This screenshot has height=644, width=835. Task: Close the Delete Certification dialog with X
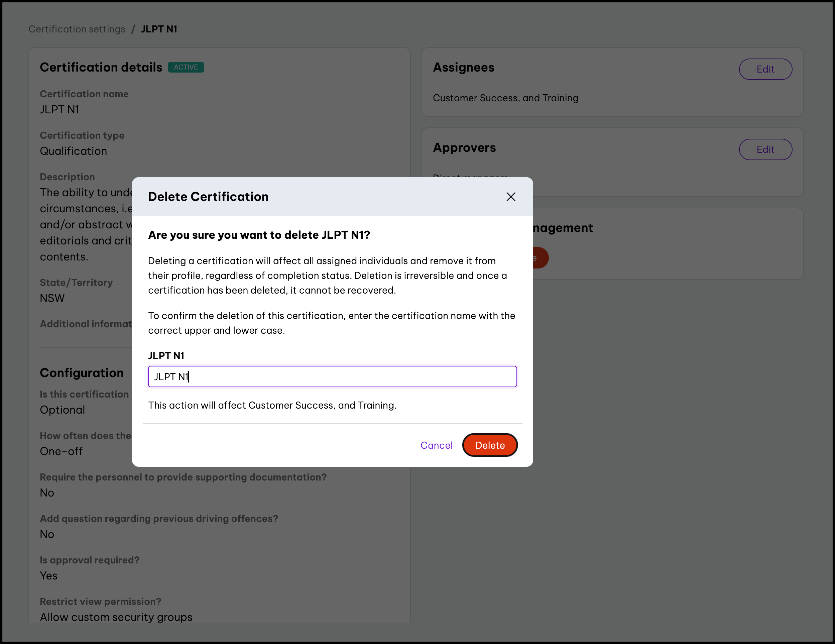pos(511,197)
